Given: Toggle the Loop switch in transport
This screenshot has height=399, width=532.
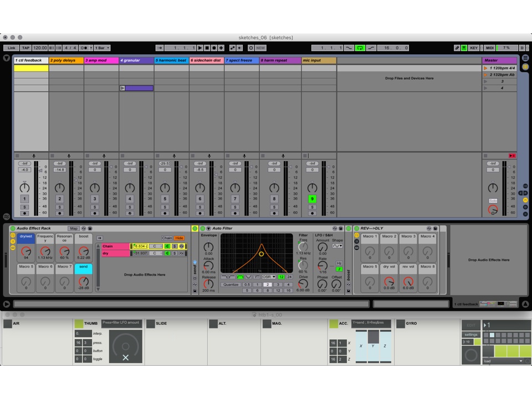Looking at the screenshot, I should coord(360,48).
